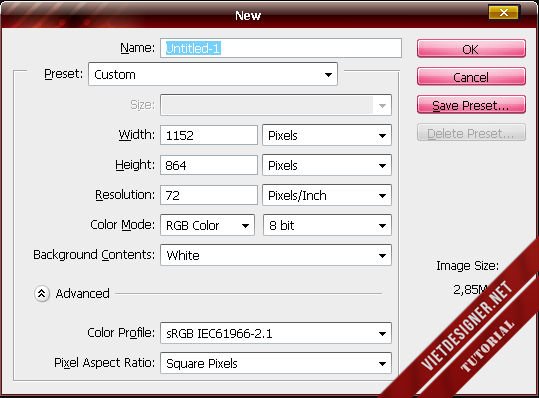Click the OK button
Image resolution: width=539 pixels, height=398 pixels.
(x=471, y=48)
